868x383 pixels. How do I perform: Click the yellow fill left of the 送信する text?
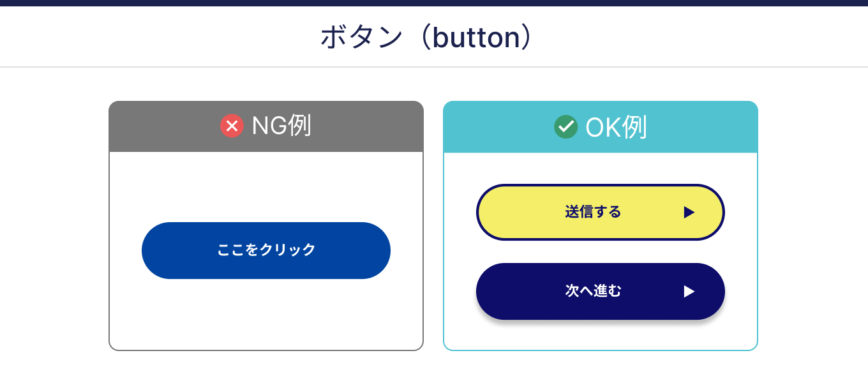coord(520,213)
